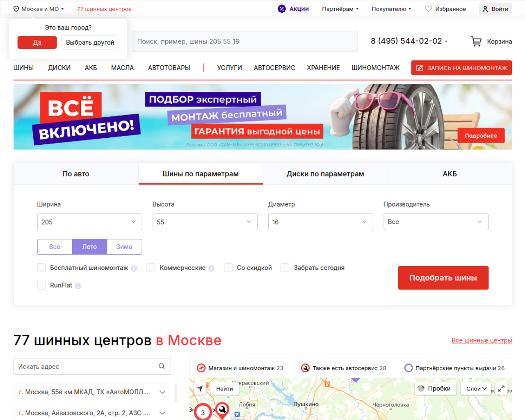Viewport: 525px width, 420px height.
Task: Open the ХРАНЕНИЕ menu item
Action: click(323, 68)
